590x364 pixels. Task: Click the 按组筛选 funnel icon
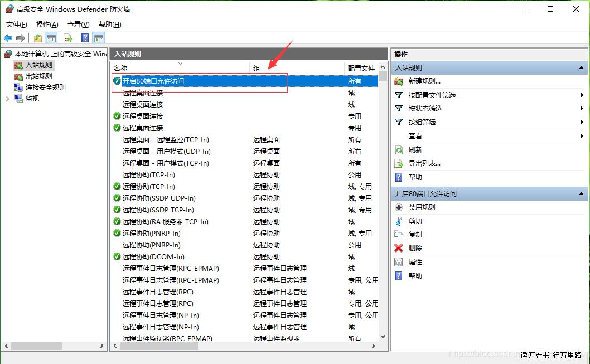(x=399, y=122)
